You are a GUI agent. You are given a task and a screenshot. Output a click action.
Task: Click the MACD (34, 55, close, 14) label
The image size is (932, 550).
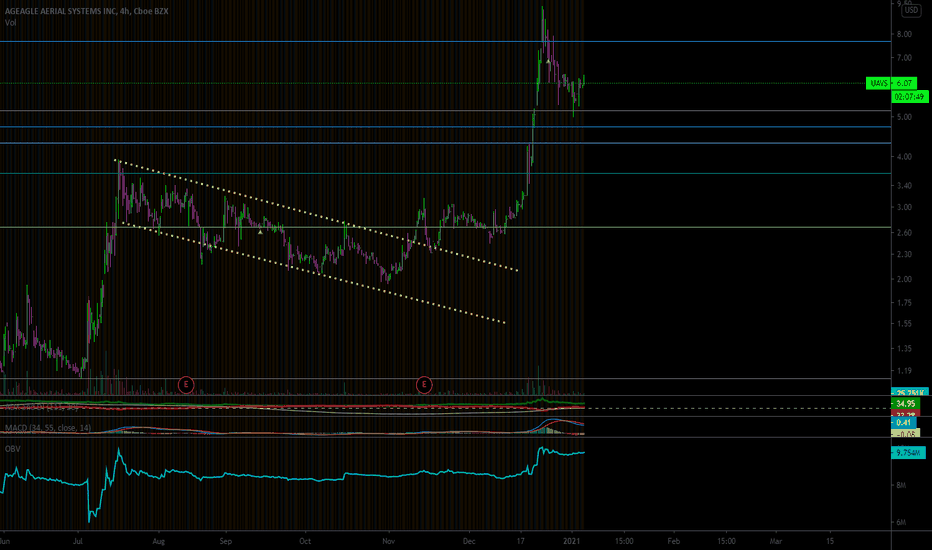[48, 428]
